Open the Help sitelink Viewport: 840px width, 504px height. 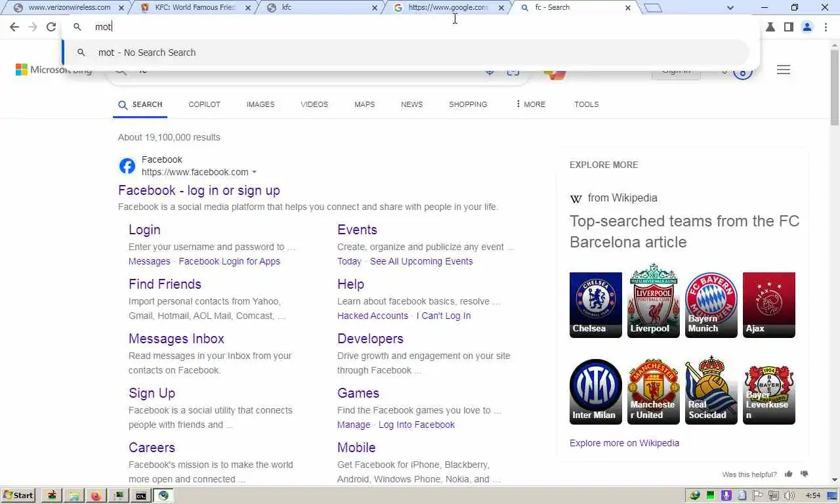click(x=350, y=284)
